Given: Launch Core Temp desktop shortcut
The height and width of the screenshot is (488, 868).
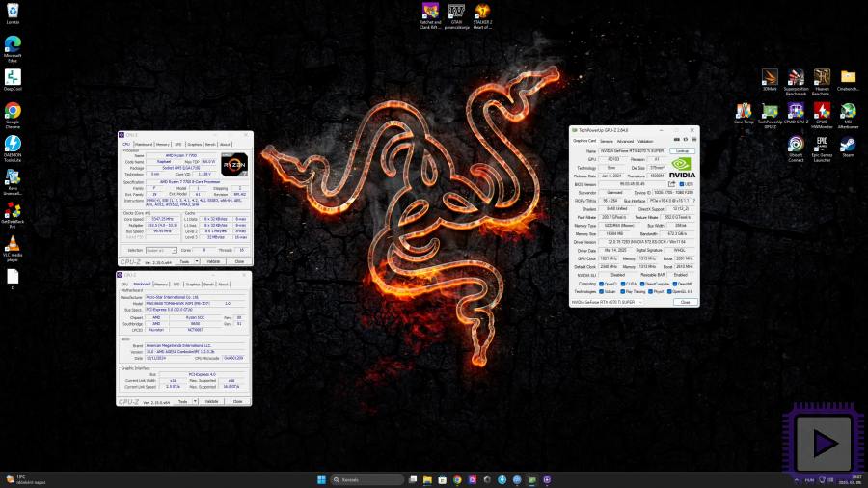Looking at the screenshot, I should [744, 114].
